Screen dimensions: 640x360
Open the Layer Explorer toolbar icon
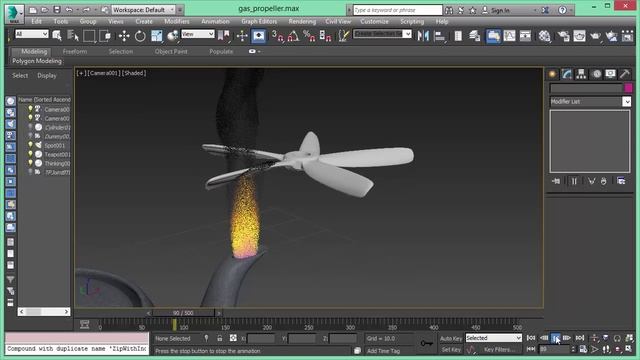(x=474, y=36)
